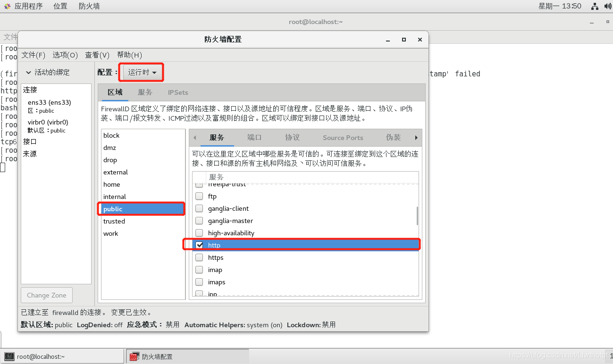This screenshot has width=613, height=364.
Task: Click the terminal icon in taskbar
Action: (x=9, y=356)
